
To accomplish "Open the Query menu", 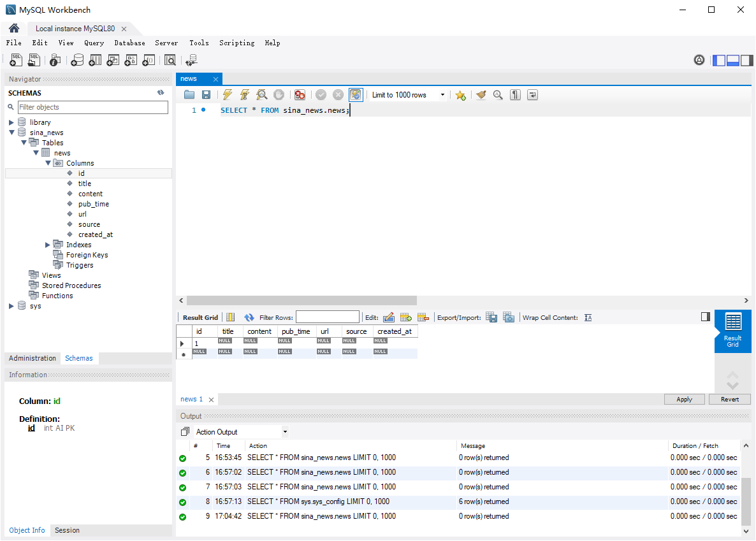I will (x=94, y=43).
